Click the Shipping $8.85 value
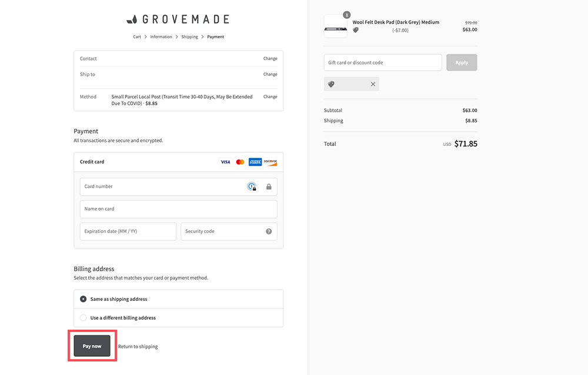 (471, 121)
